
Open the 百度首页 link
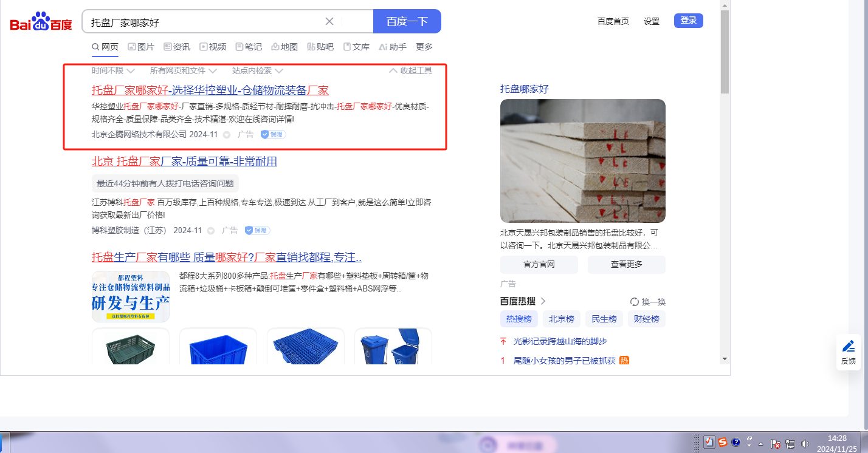(x=613, y=21)
